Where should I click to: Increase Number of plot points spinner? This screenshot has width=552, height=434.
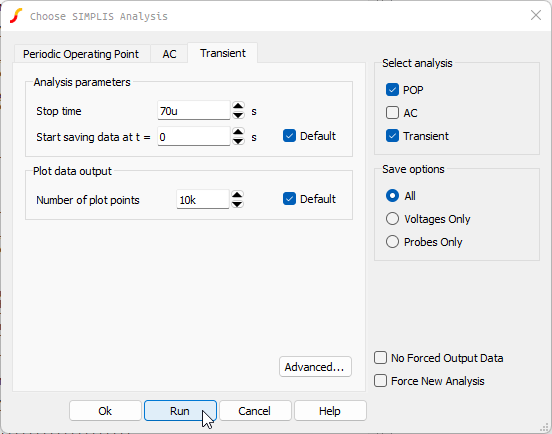237,195
